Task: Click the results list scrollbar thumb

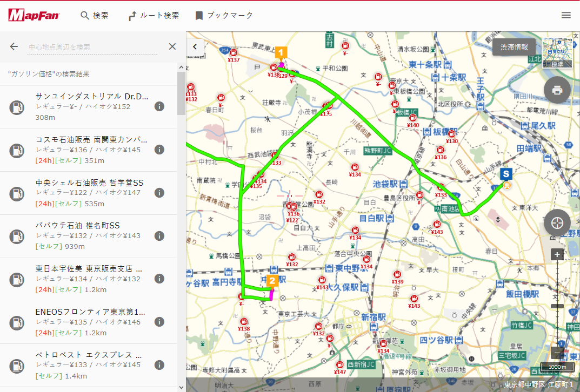Action: pos(181,93)
